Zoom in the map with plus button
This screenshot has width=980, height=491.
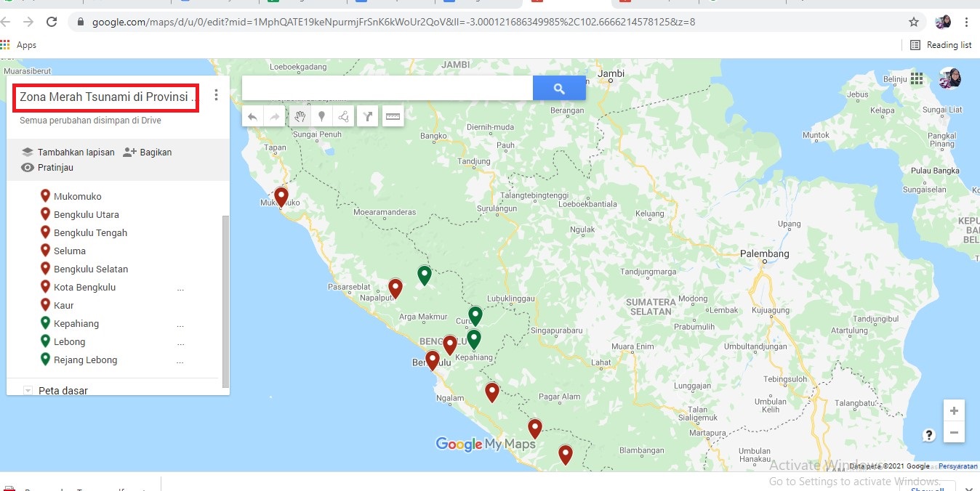click(x=954, y=410)
